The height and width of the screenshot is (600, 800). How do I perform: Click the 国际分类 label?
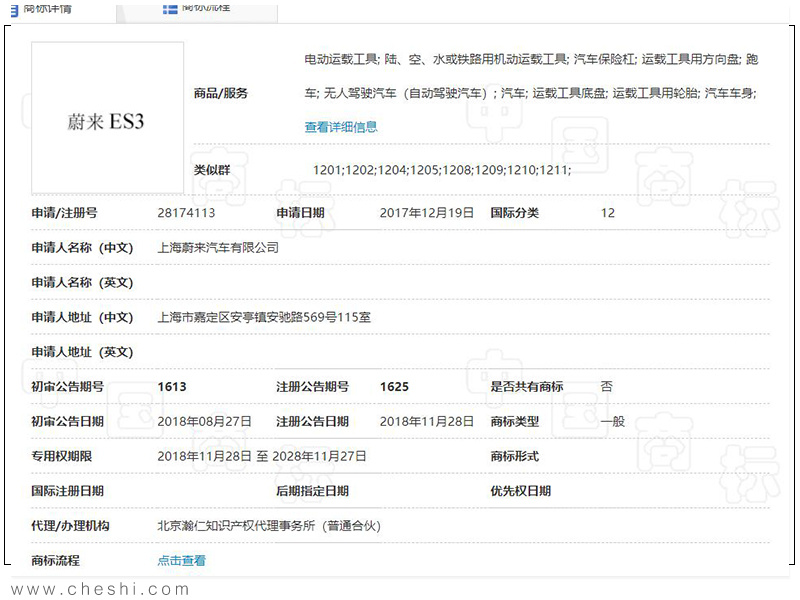[x=515, y=213]
